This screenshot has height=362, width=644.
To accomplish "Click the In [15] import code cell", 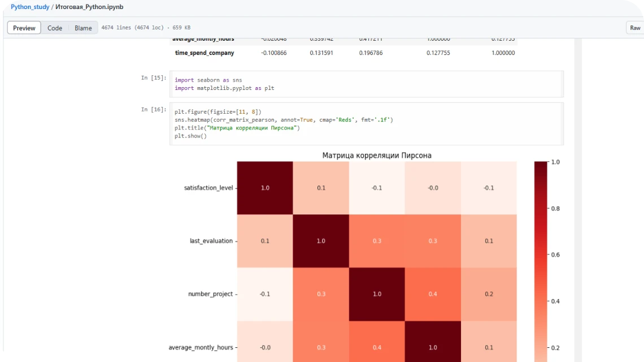I will click(x=366, y=84).
